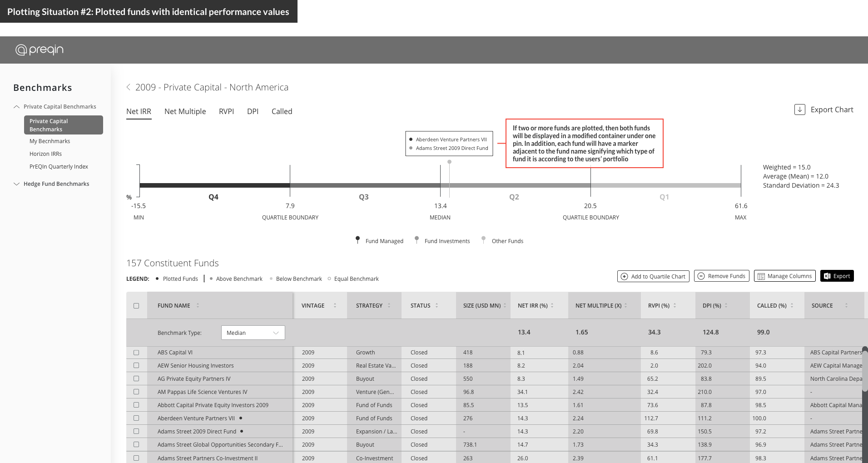The height and width of the screenshot is (463, 868).
Task: Switch to the Net IRR tab
Action: tap(139, 111)
